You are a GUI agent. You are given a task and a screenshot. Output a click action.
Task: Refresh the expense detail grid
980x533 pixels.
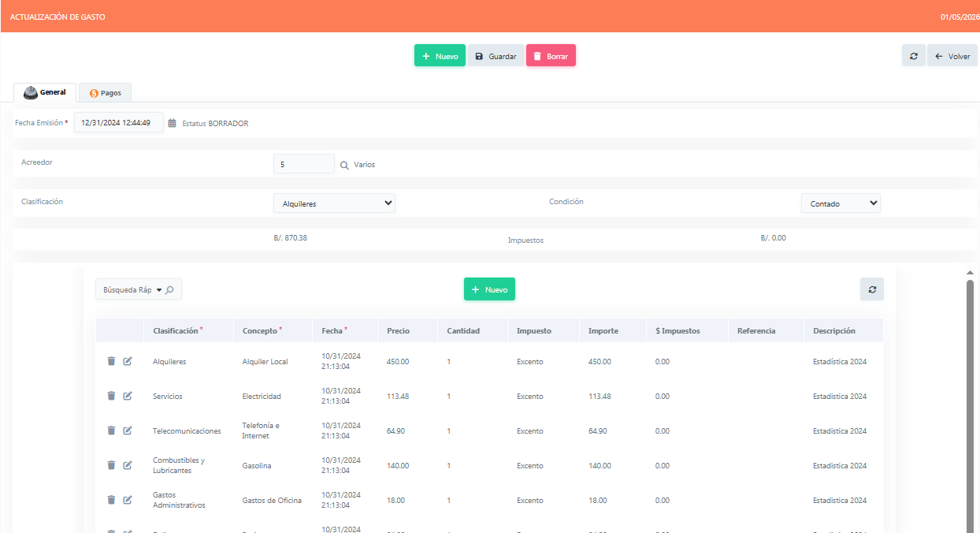pyautogui.click(x=871, y=289)
